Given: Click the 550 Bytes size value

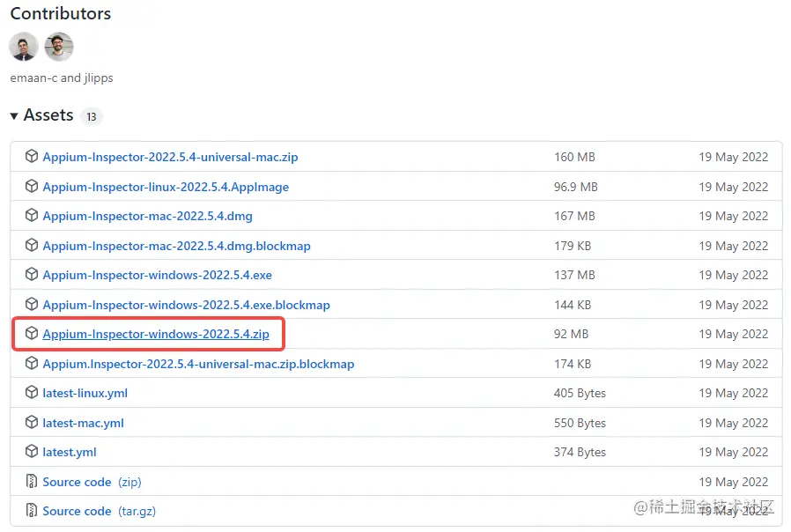Looking at the screenshot, I should [580, 423].
